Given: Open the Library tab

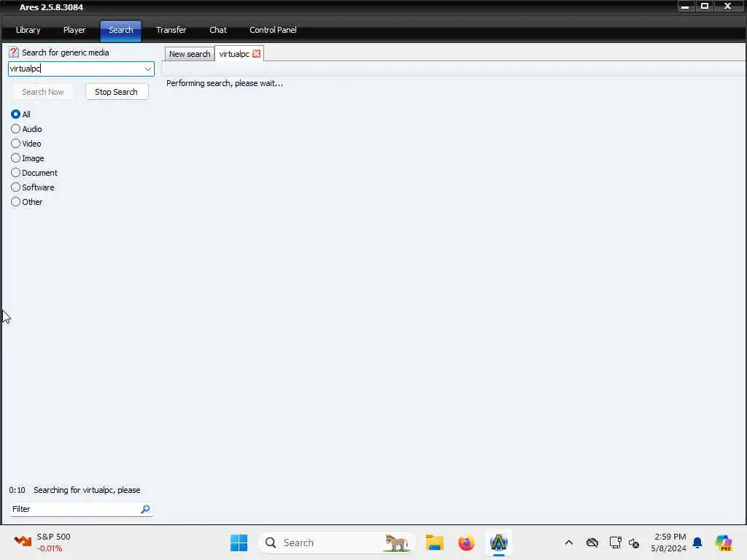Looking at the screenshot, I should point(28,30).
